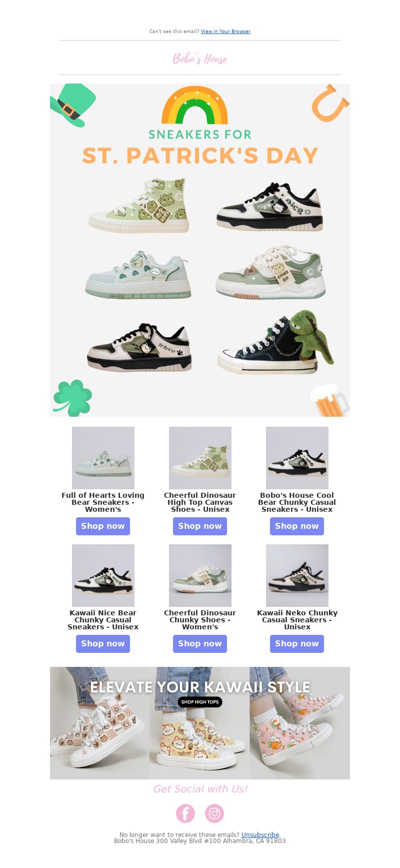Open Kawaii Nice Bear Chunky sneaker thumbnail
This screenshot has height=868, width=400.
point(103,575)
